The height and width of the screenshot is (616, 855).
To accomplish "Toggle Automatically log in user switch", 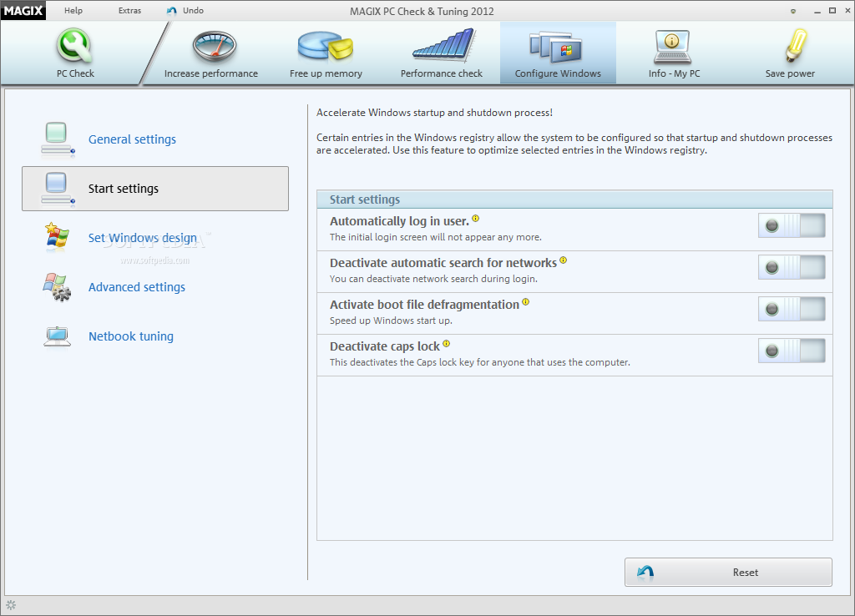I will click(792, 225).
